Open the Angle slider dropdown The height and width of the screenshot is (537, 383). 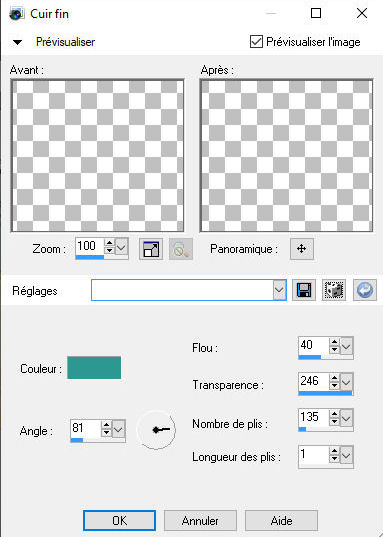(x=119, y=428)
